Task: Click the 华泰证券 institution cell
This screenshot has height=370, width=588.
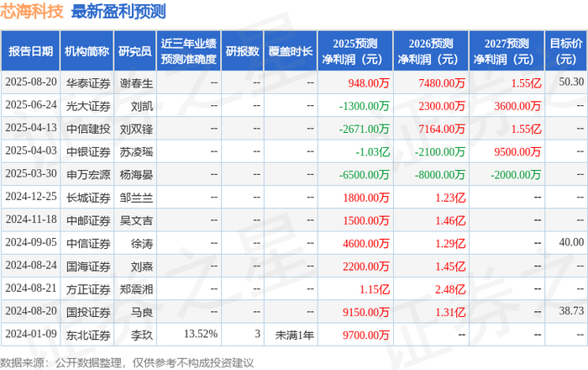Action: (88, 83)
